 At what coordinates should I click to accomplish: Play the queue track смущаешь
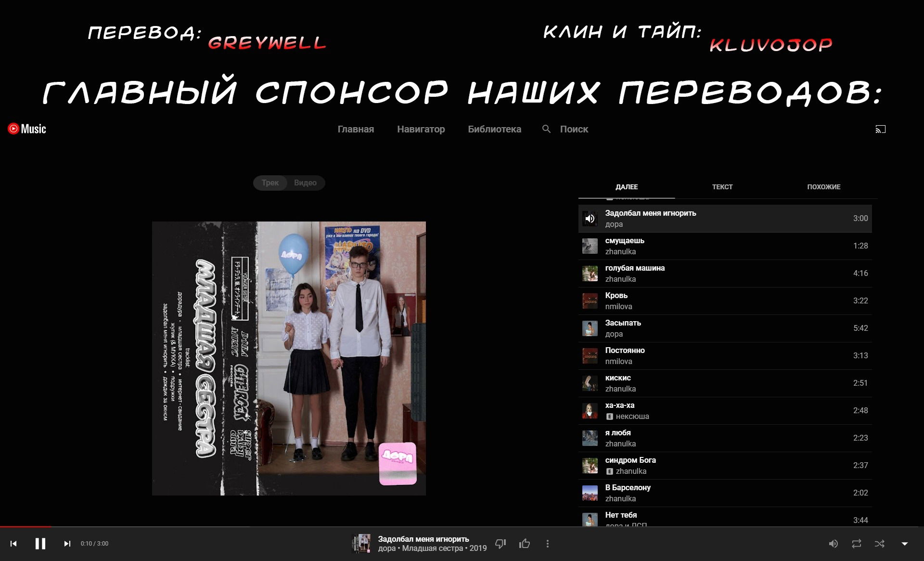pos(725,246)
